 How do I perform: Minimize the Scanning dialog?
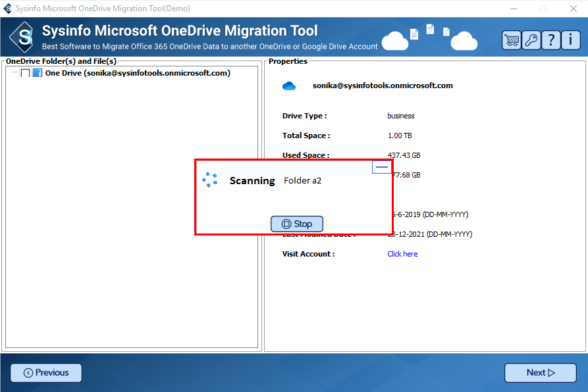pos(382,167)
